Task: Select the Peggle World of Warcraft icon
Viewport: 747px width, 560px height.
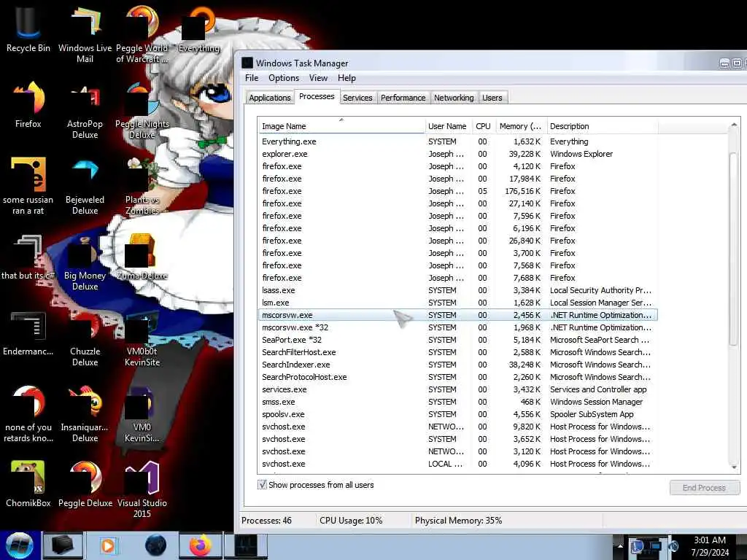Action: (x=142, y=34)
